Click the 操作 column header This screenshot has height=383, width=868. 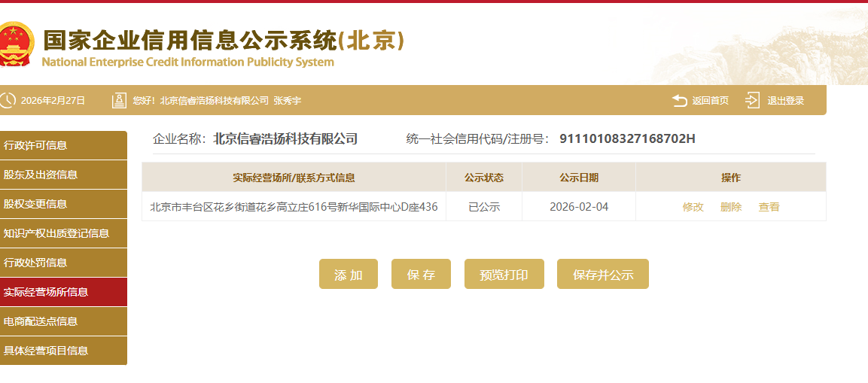[x=731, y=178]
